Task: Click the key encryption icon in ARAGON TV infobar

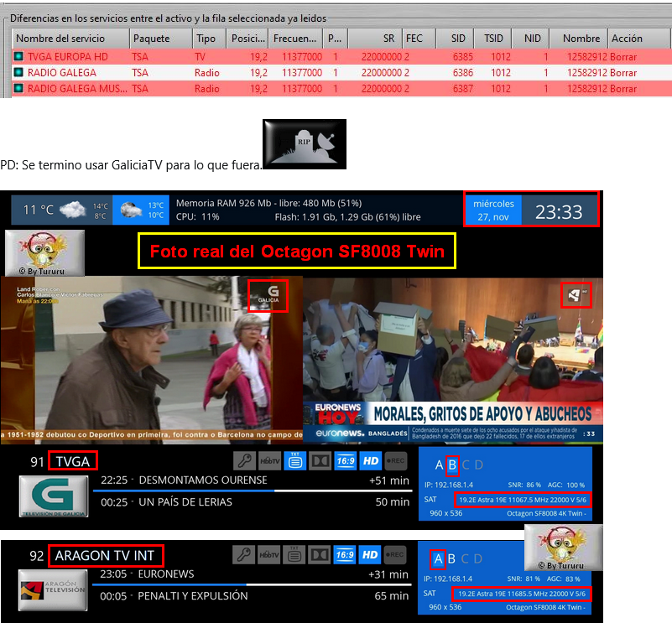Action: click(x=244, y=555)
